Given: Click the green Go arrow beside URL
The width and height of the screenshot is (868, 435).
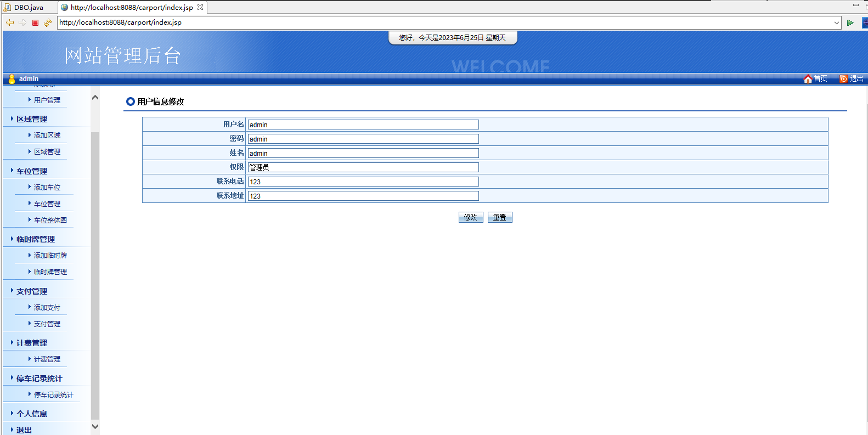Looking at the screenshot, I should click(850, 22).
